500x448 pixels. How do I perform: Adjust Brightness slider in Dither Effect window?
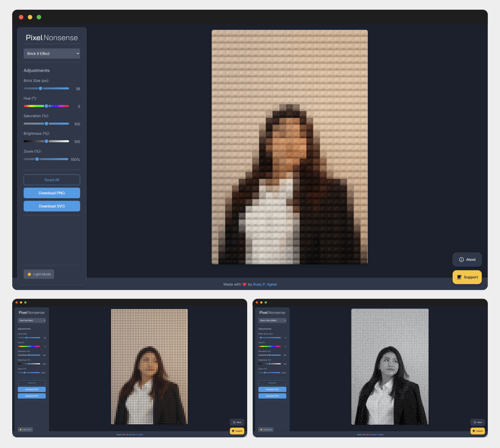point(270,364)
